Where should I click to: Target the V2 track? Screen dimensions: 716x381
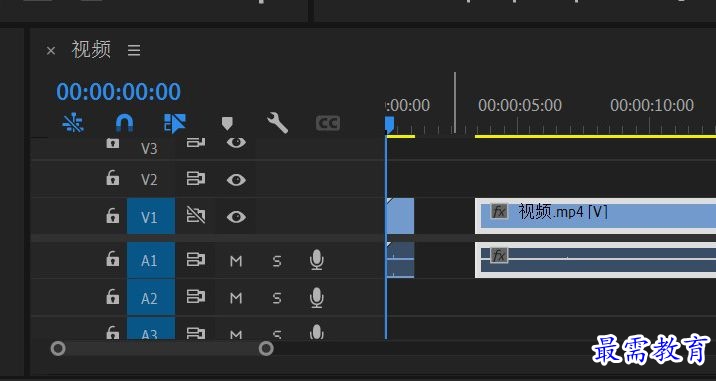(x=149, y=180)
